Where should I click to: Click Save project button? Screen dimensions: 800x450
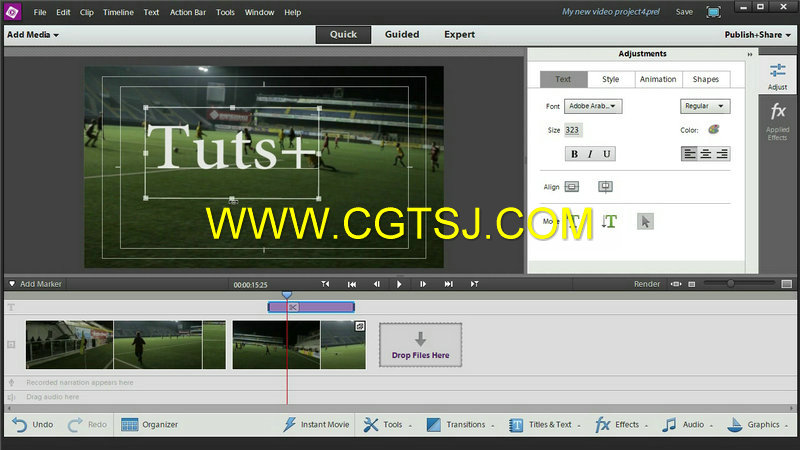[x=684, y=12]
